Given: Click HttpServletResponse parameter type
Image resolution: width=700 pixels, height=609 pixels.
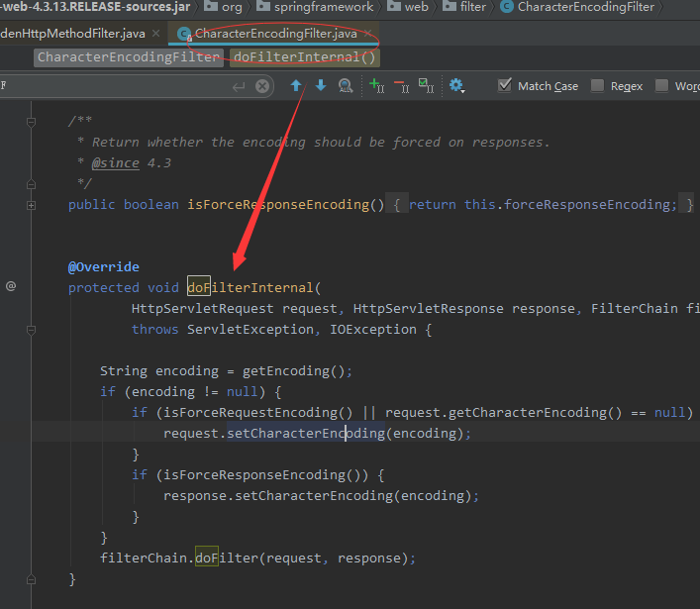Looking at the screenshot, I should click(x=428, y=309).
